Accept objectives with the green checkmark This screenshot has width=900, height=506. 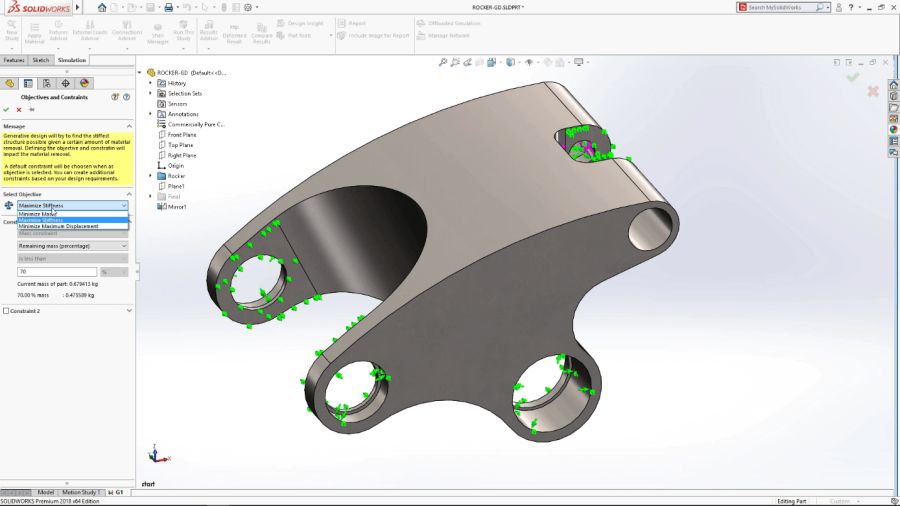click(6, 110)
